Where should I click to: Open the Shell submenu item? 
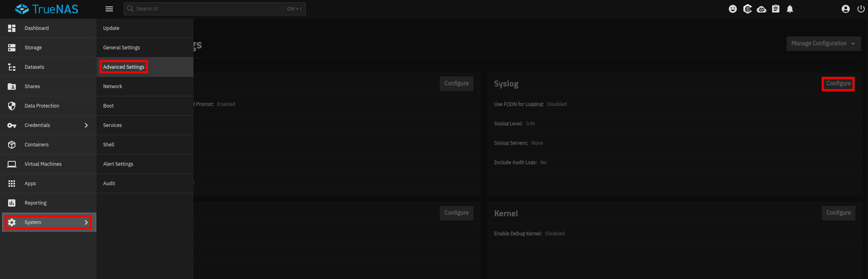(145, 145)
